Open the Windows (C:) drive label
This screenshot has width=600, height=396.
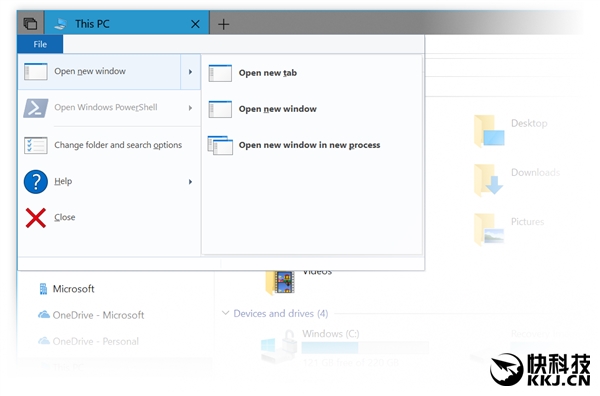[331, 334]
